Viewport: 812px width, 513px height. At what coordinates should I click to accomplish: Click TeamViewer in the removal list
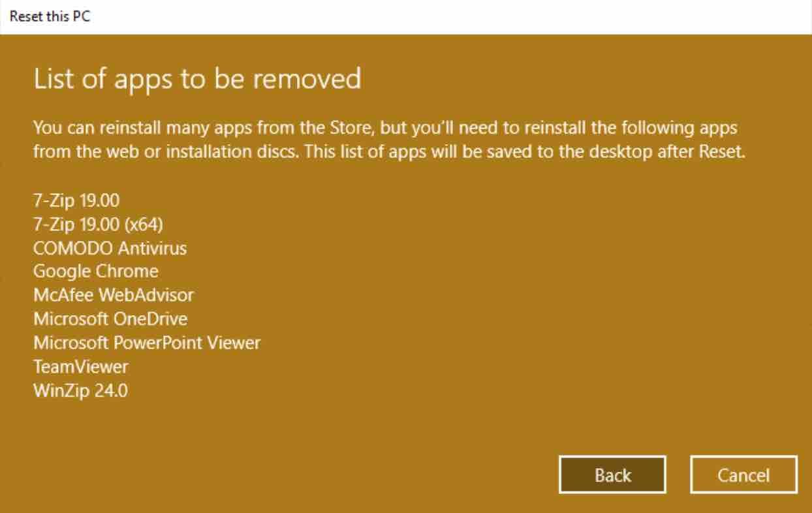coord(81,366)
